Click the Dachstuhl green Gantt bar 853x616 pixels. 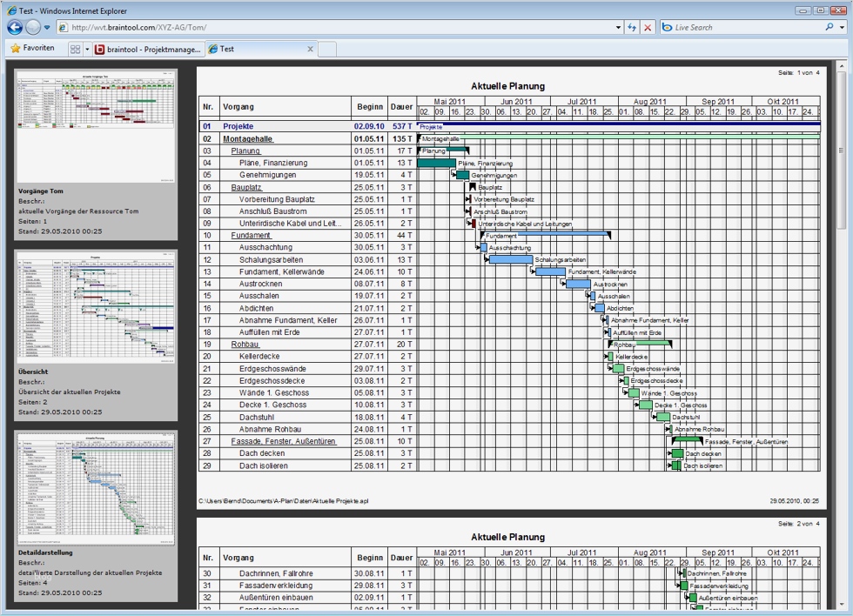(x=663, y=417)
